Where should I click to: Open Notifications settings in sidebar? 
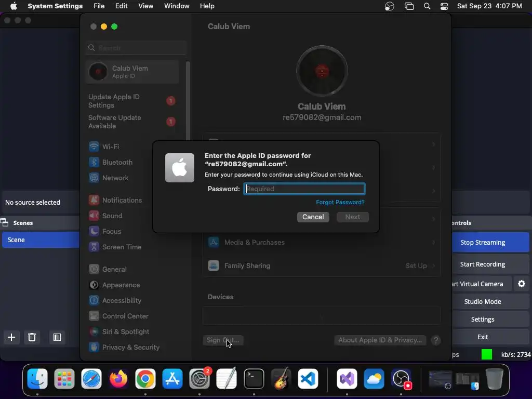pyautogui.click(x=132, y=200)
